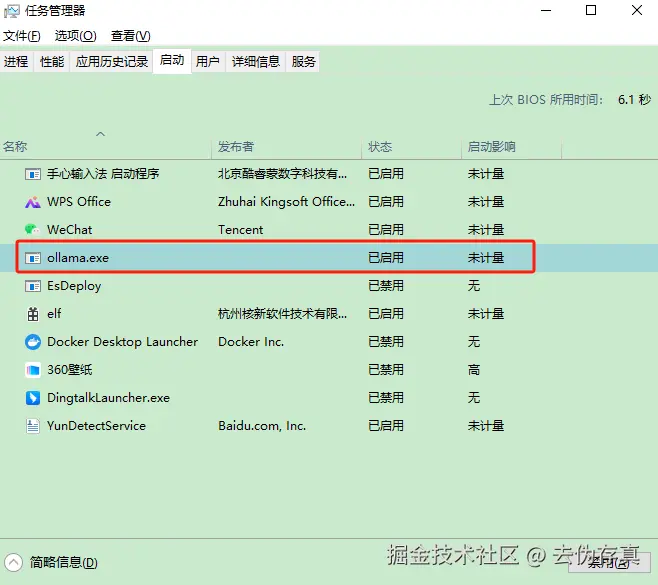Click the WPS Office icon

pyautogui.click(x=33, y=202)
